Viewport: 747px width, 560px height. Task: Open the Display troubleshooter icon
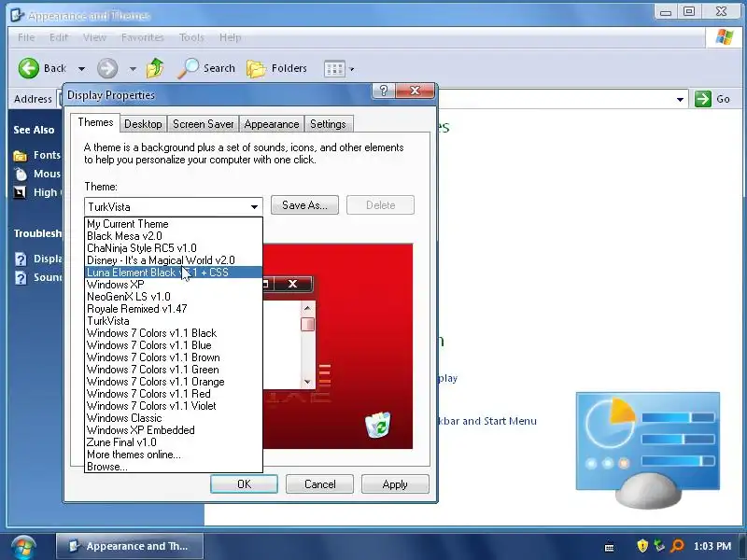(x=21, y=259)
